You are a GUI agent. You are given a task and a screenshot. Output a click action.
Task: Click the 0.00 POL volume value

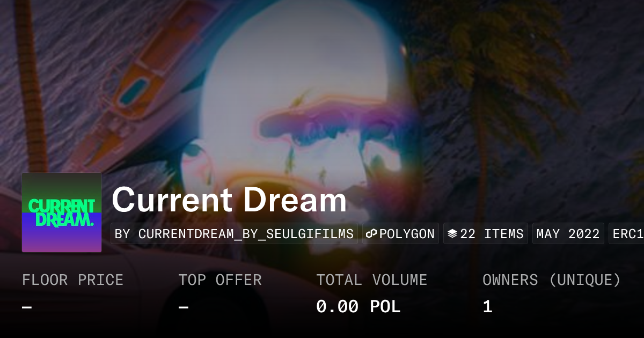pyautogui.click(x=358, y=307)
